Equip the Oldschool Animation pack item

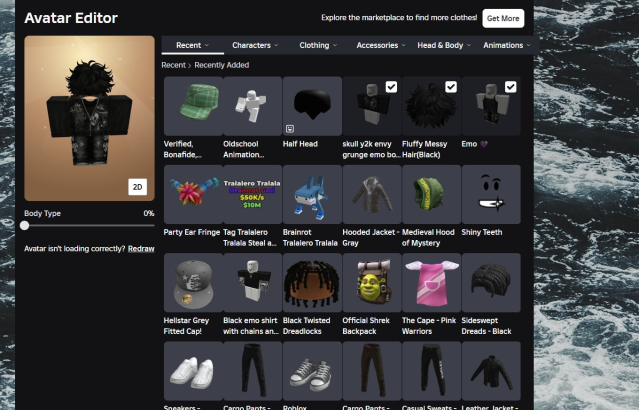tap(251, 106)
